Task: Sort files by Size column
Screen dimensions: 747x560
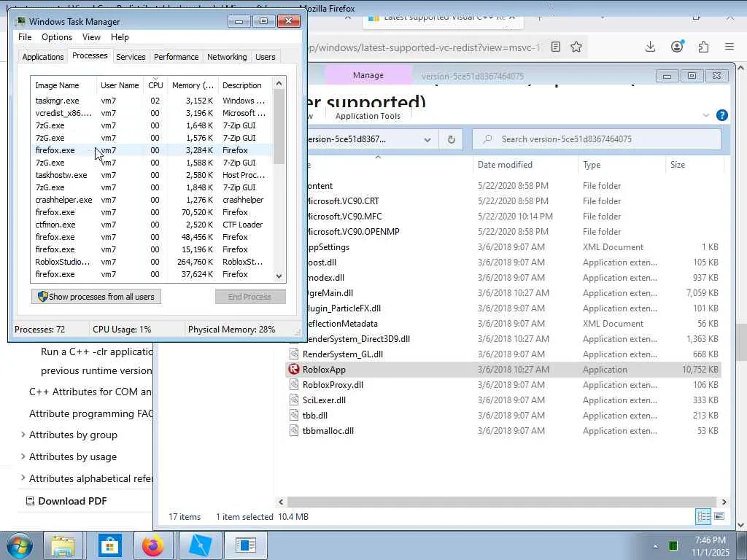Action: [694, 165]
